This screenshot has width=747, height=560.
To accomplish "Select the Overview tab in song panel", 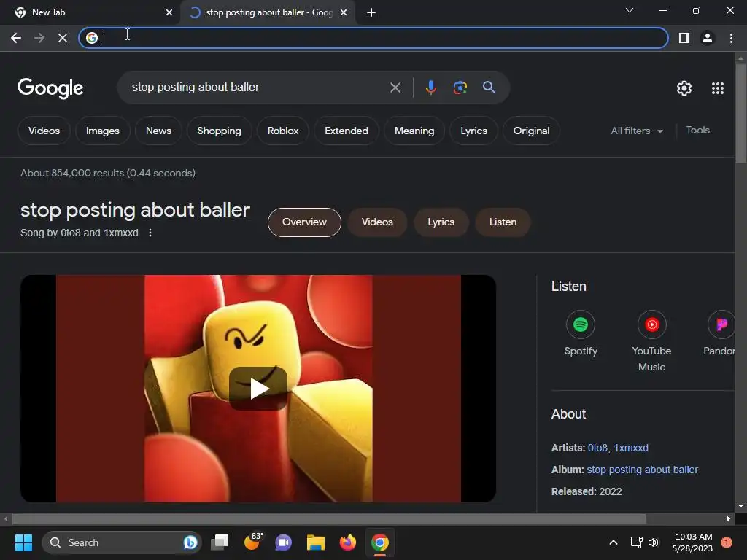I will coord(304,222).
